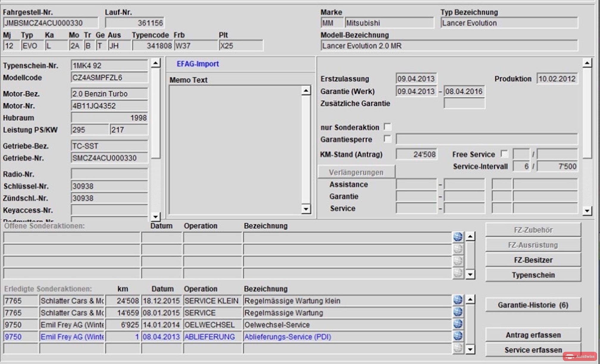Open Garantie-Historie (6)
The image size is (600, 364).
pyautogui.click(x=533, y=305)
